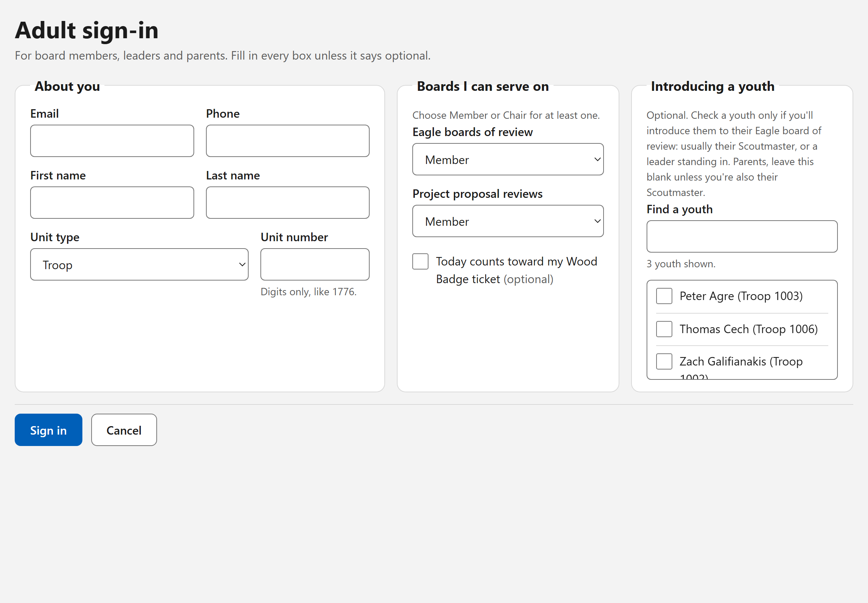The image size is (868, 603).
Task: Select the Zach Galifianakis checkbox
Action: 664,361
